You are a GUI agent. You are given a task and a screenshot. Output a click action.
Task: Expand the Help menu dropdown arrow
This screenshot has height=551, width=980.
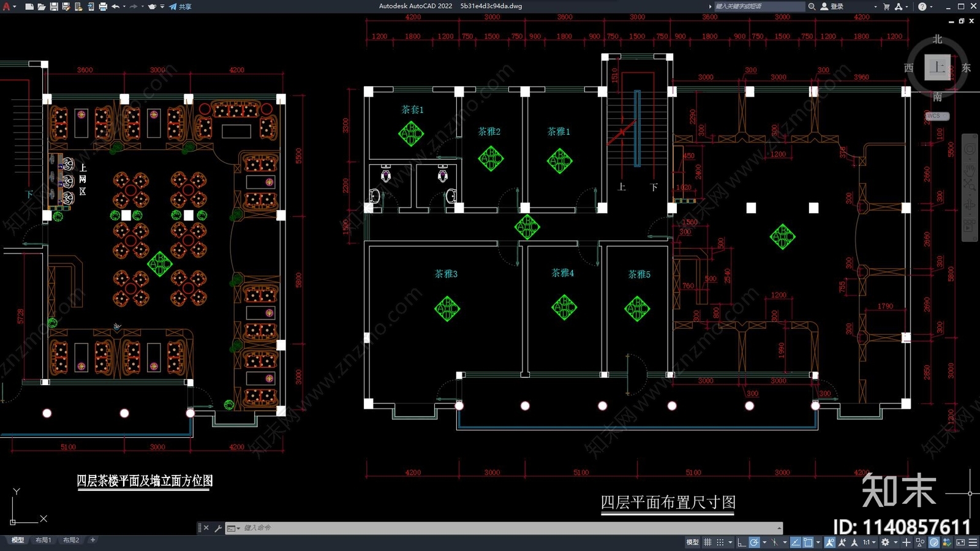[x=931, y=6]
